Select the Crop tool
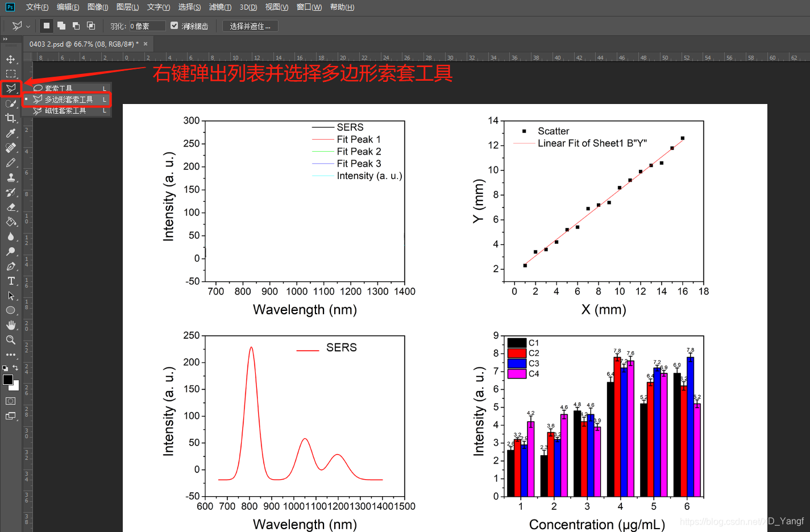810x532 pixels. point(10,118)
